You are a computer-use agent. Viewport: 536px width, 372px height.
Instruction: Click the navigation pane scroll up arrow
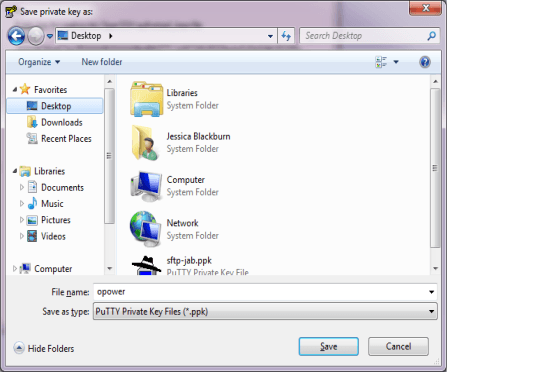[x=109, y=81]
